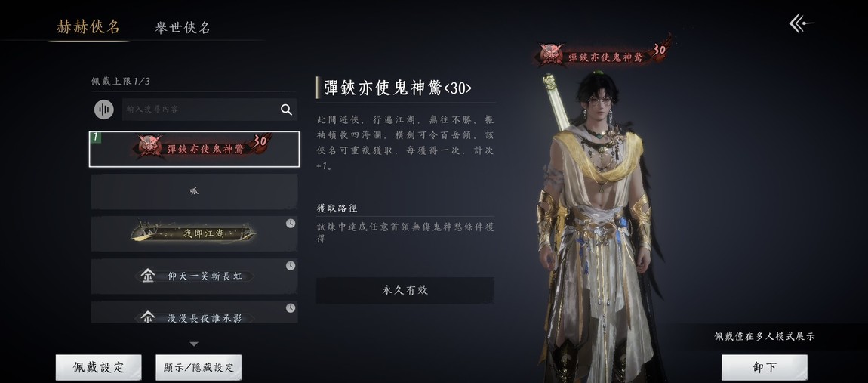Focus the title search input field
868x383 pixels.
pos(199,110)
